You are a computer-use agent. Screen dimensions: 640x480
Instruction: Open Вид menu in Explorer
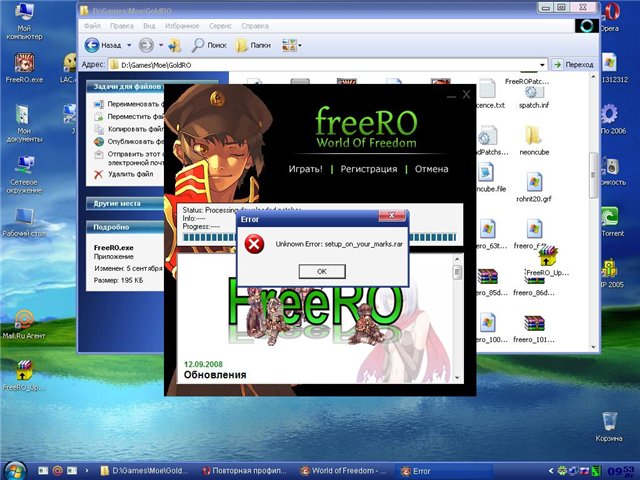(149, 26)
